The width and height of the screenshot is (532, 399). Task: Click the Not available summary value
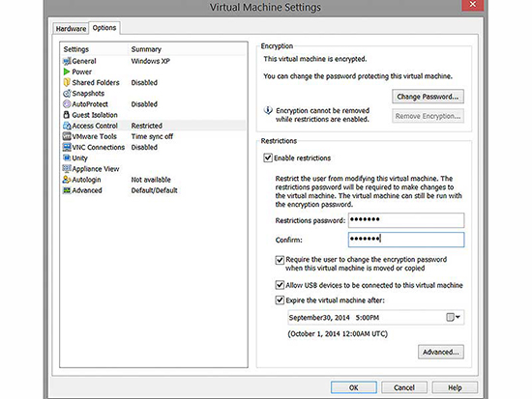click(x=151, y=180)
